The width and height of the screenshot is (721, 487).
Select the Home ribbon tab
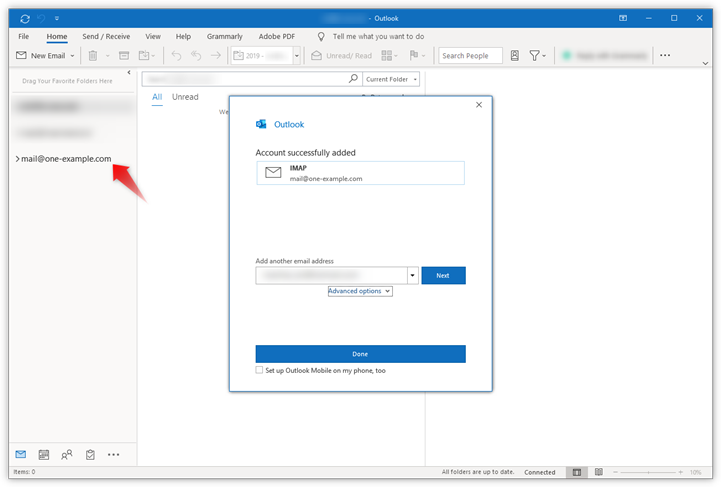(x=57, y=36)
